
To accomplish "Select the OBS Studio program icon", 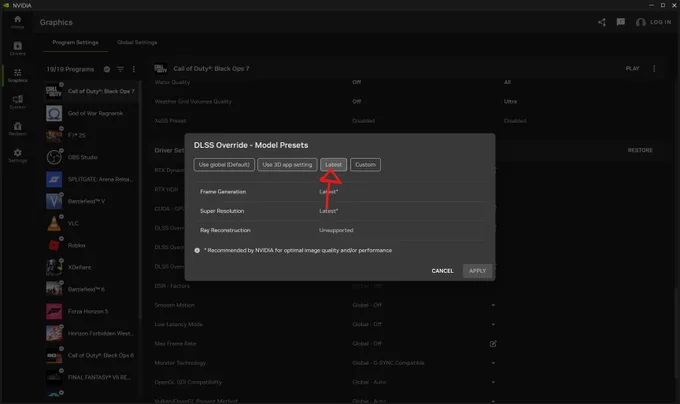I will pos(54,157).
